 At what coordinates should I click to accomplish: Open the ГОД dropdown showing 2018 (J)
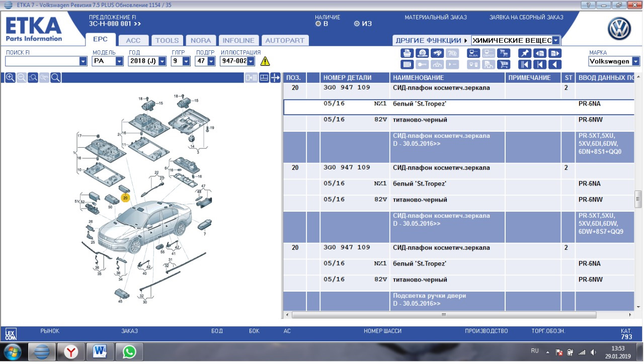tap(162, 61)
